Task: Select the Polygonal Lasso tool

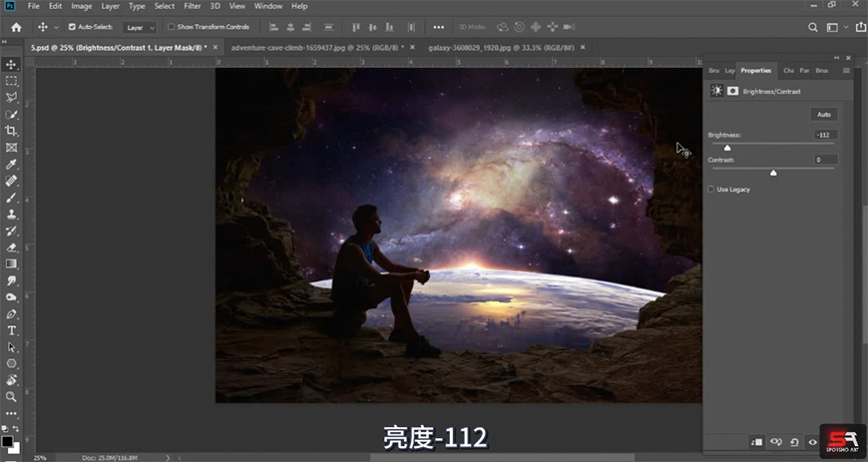Action: 11,98
